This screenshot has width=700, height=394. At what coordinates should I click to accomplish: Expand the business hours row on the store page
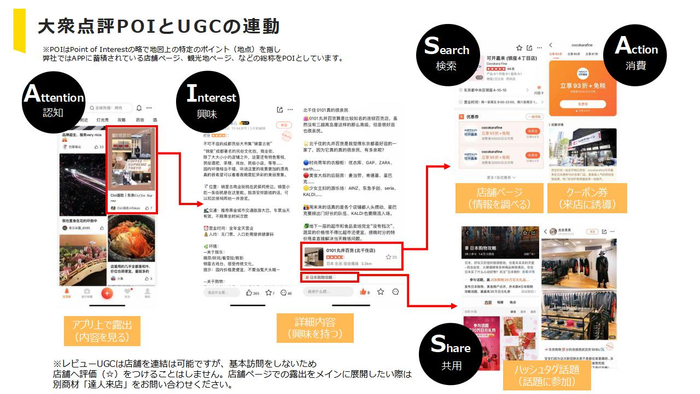point(501,102)
